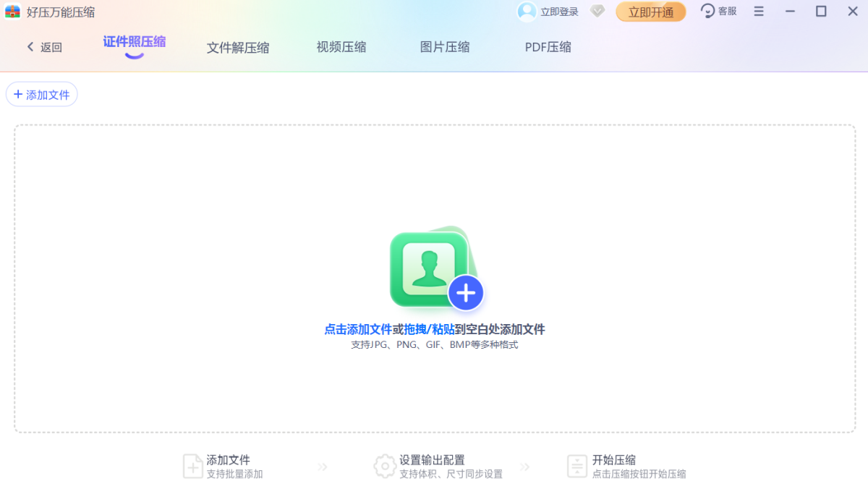Click the 开始压缩 document icon
This screenshot has width=868, height=489.
pyautogui.click(x=577, y=466)
